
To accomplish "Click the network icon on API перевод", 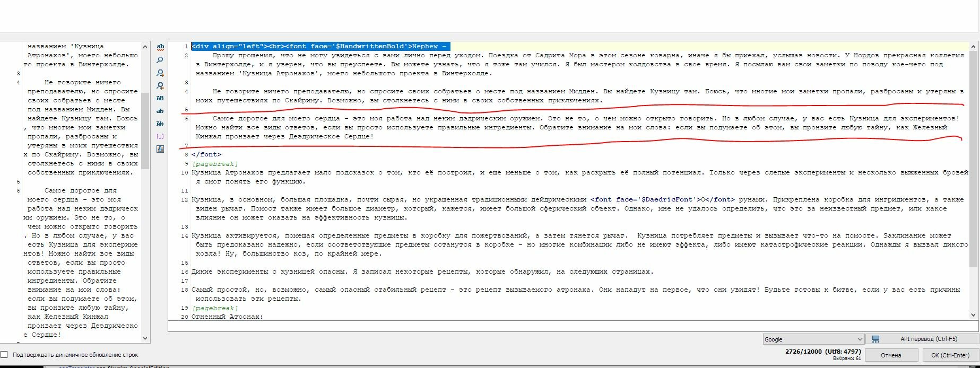I will click(875, 339).
